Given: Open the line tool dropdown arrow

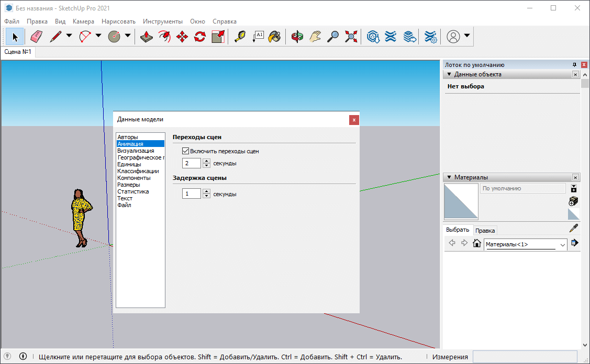Looking at the screenshot, I should 69,37.
